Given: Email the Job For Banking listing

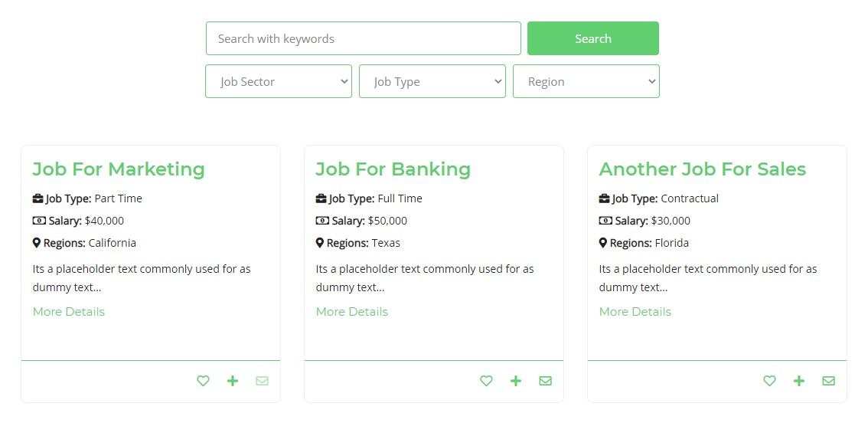Looking at the screenshot, I should (545, 381).
